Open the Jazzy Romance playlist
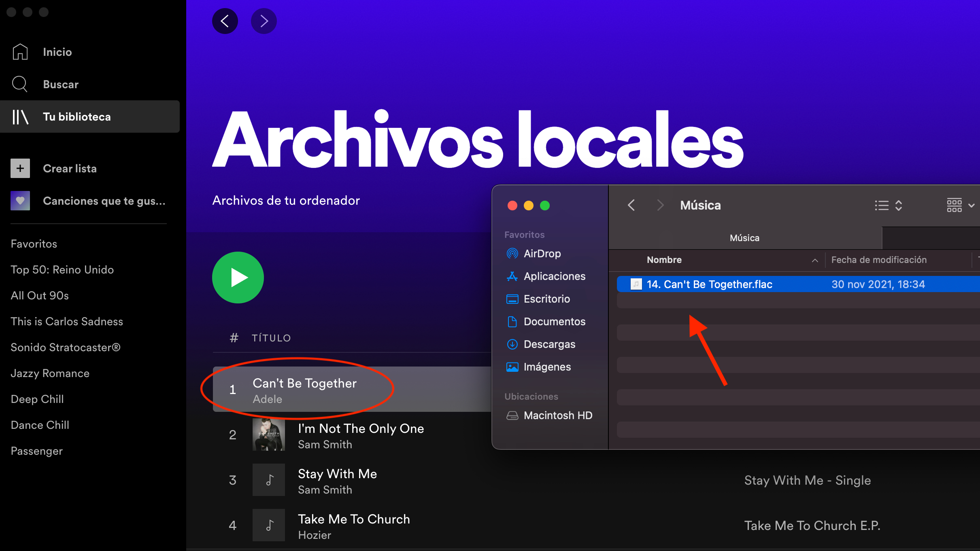 [x=50, y=373]
